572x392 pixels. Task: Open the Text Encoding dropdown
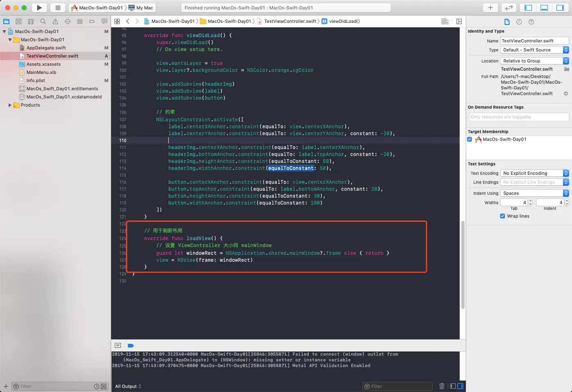click(x=534, y=173)
